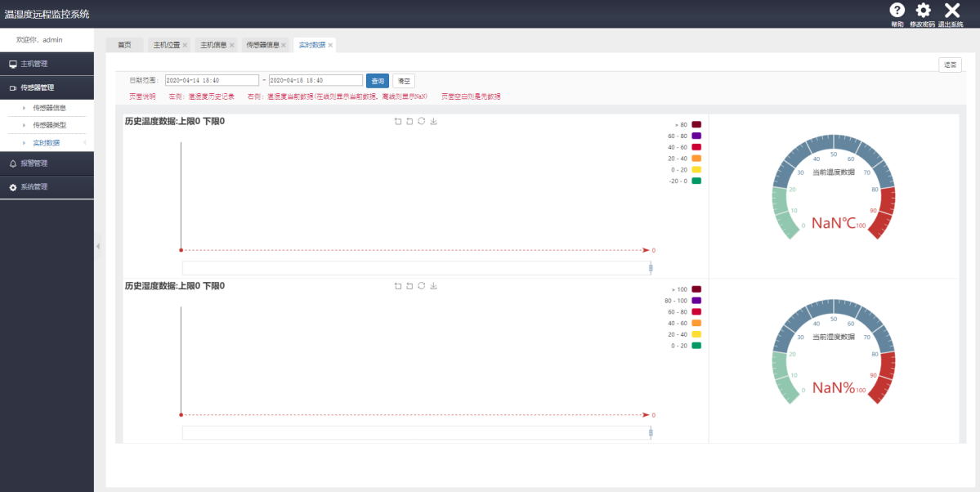
Task: Click restore refresh icon on humidity chart
Action: (421, 286)
